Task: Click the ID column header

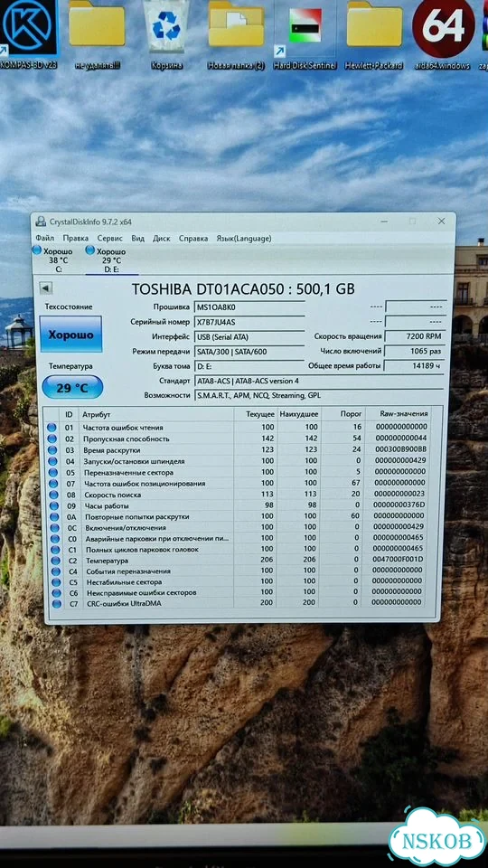Action: point(70,414)
